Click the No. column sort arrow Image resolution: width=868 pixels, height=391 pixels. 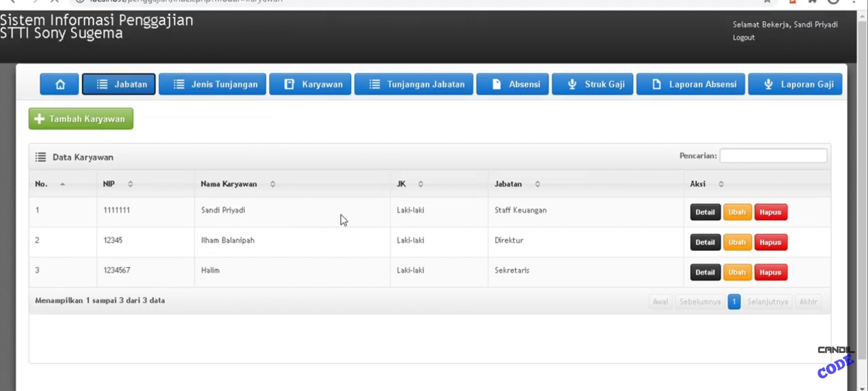coord(63,184)
